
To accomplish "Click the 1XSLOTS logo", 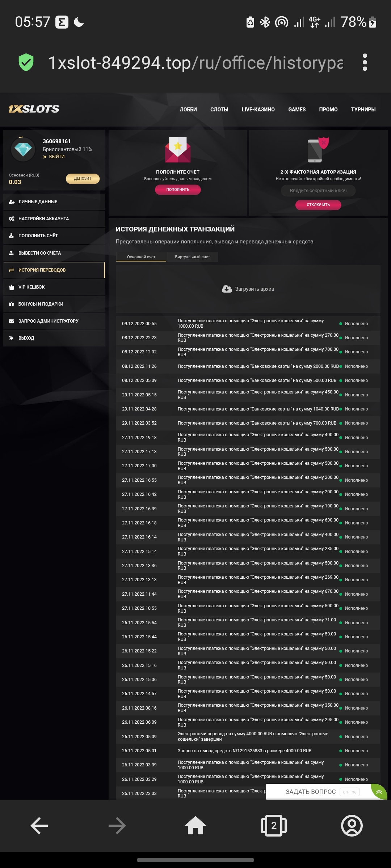I will [x=34, y=109].
